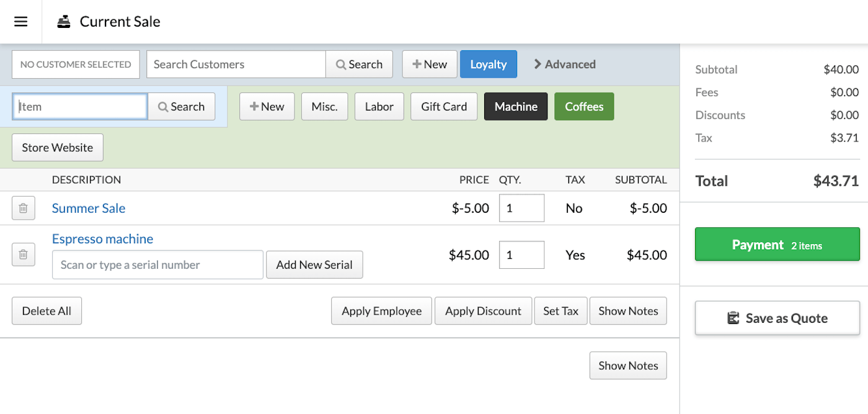Focus the Item search field
868x414 pixels.
point(80,107)
